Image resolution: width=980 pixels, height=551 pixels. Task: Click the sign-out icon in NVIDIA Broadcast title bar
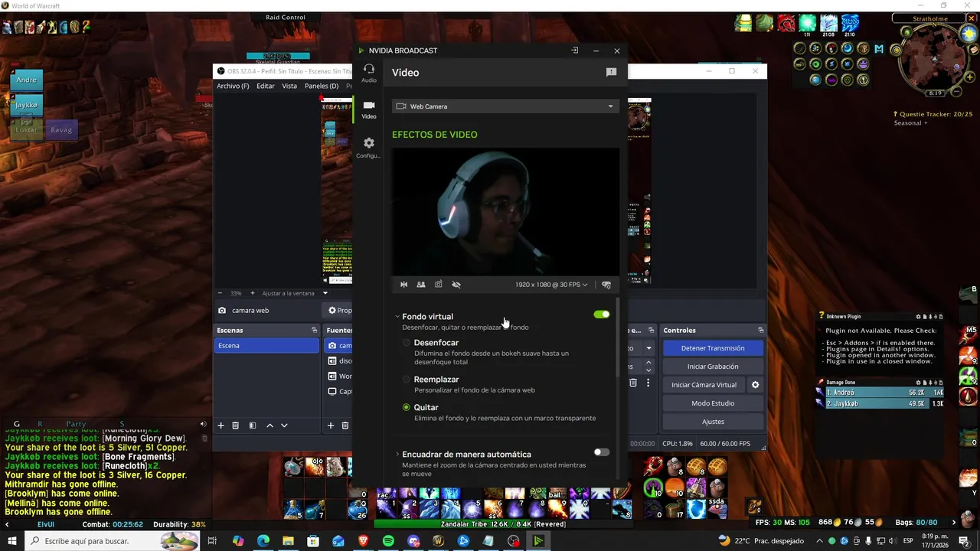(x=574, y=51)
